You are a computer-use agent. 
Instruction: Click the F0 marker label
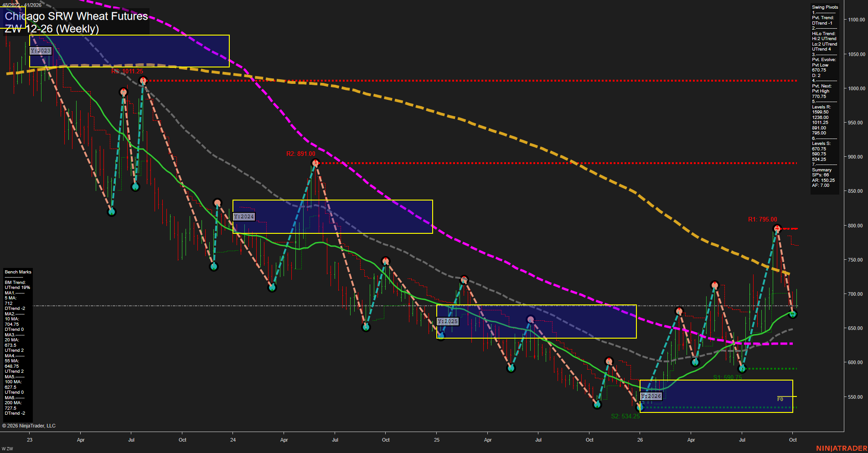780,399
